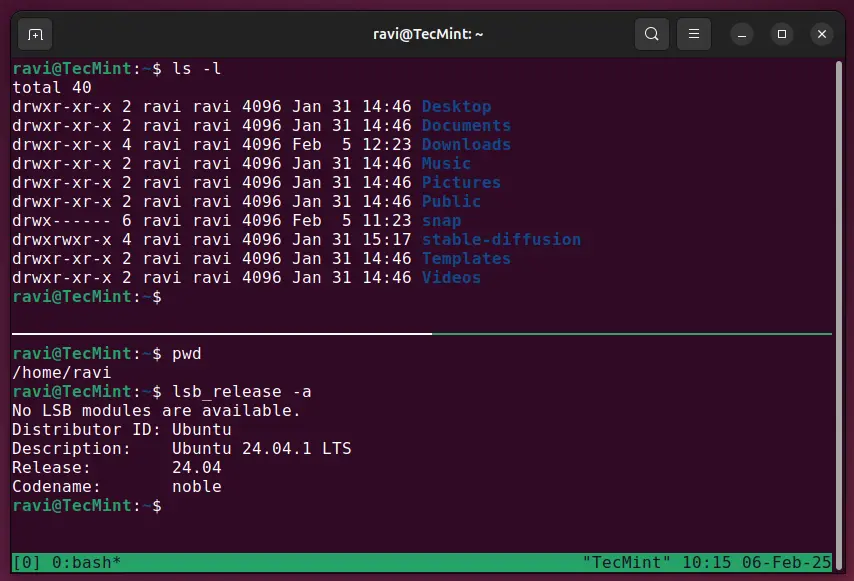The image size is (854, 581).
Task: Click the stable-diffusion directory entry
Action: pyautogui.click(x=501, y=240)
